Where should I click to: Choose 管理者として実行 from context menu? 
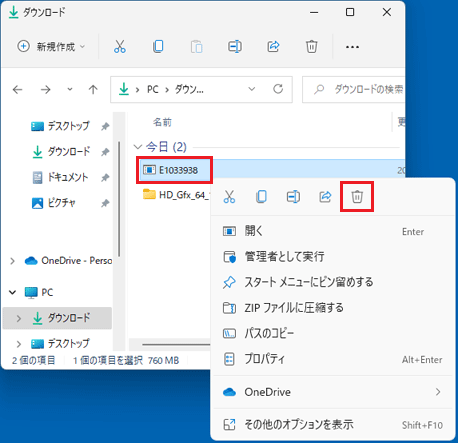[x=333, y=257]
